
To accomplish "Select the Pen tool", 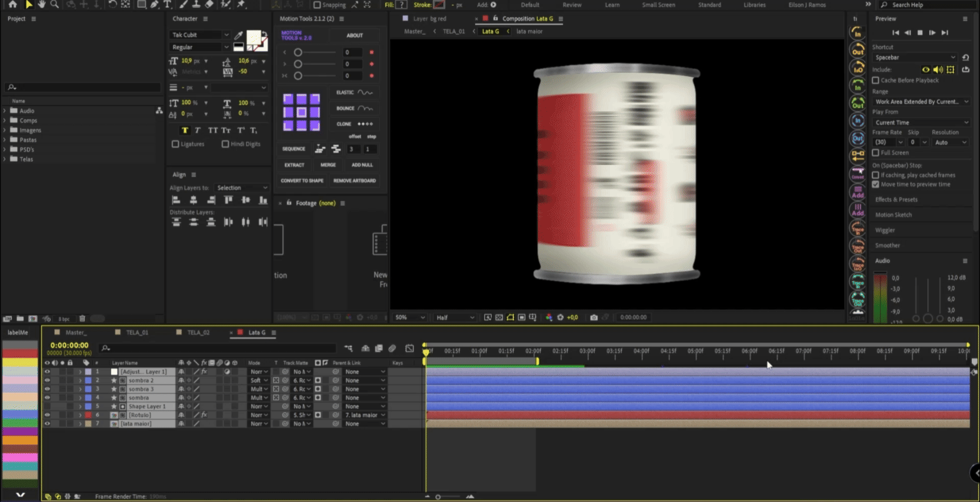I will (x=154, y=5).
